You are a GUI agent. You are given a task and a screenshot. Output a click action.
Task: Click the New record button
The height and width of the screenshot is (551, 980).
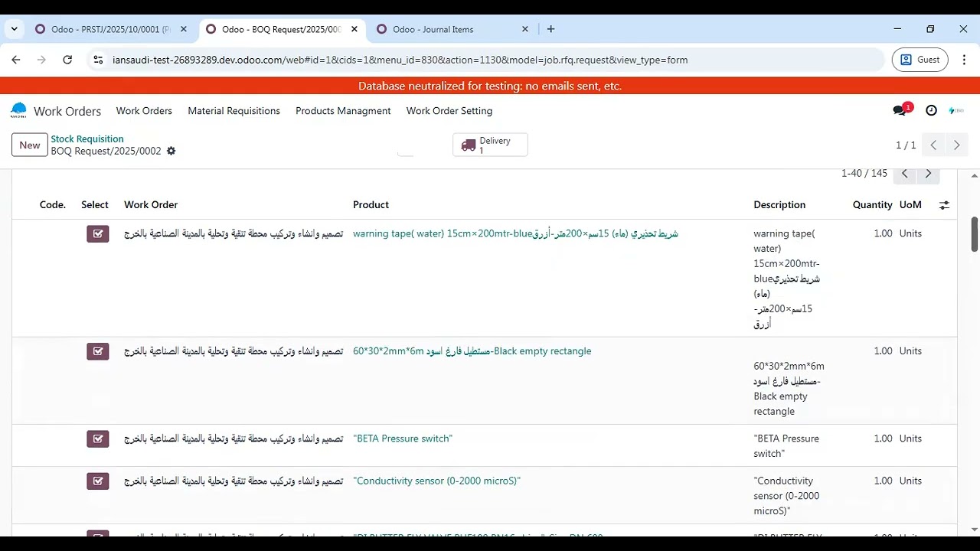[30, 145]
